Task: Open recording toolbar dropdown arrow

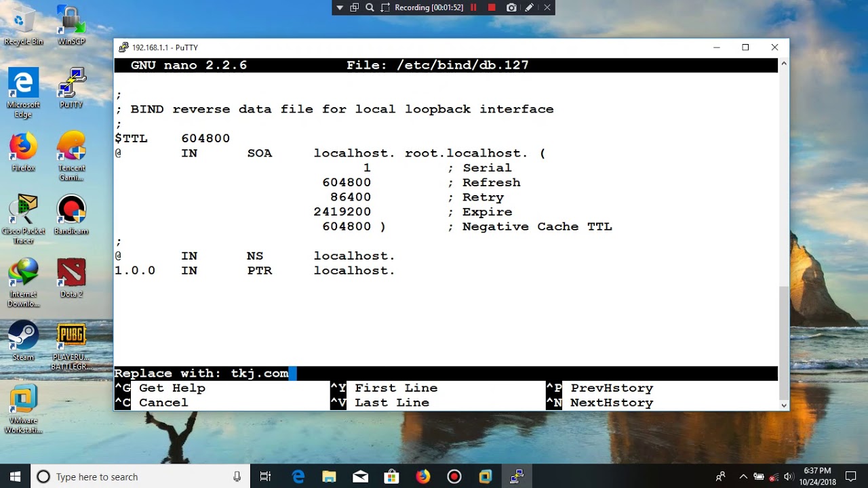Action: tap(340, 7)
